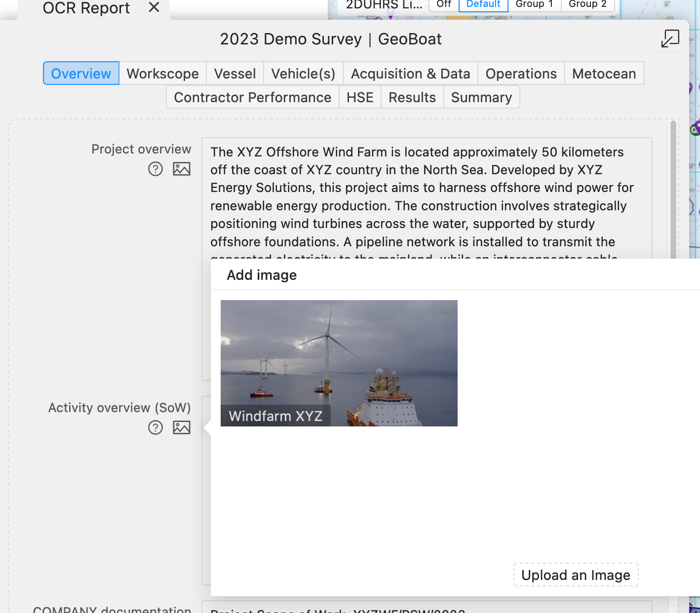
Task: Set layer toggle to Off
Action: click(444, 4)
